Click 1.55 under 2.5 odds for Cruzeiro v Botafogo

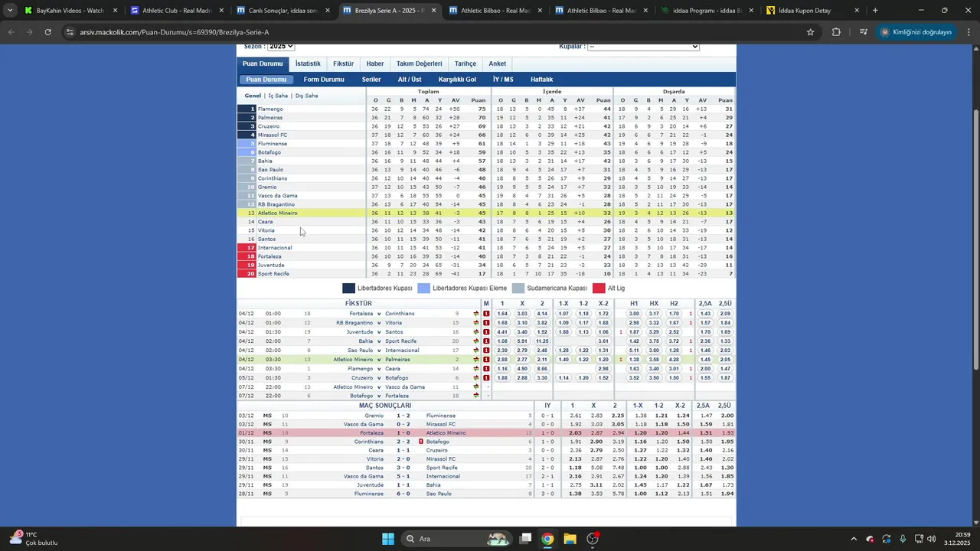[x=705, y=378]
